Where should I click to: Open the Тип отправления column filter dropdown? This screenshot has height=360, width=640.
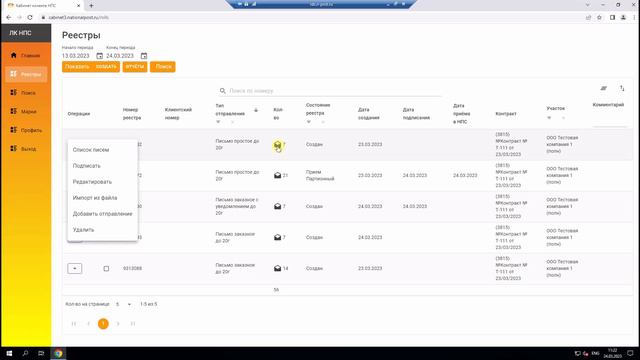(x=218, y=122)
